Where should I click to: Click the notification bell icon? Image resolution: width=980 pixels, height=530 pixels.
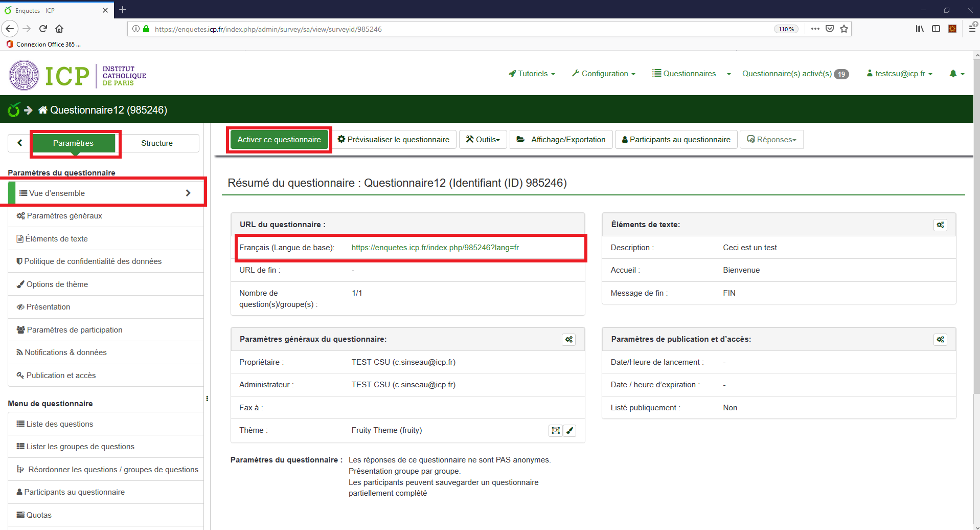[x=953, y=74]
